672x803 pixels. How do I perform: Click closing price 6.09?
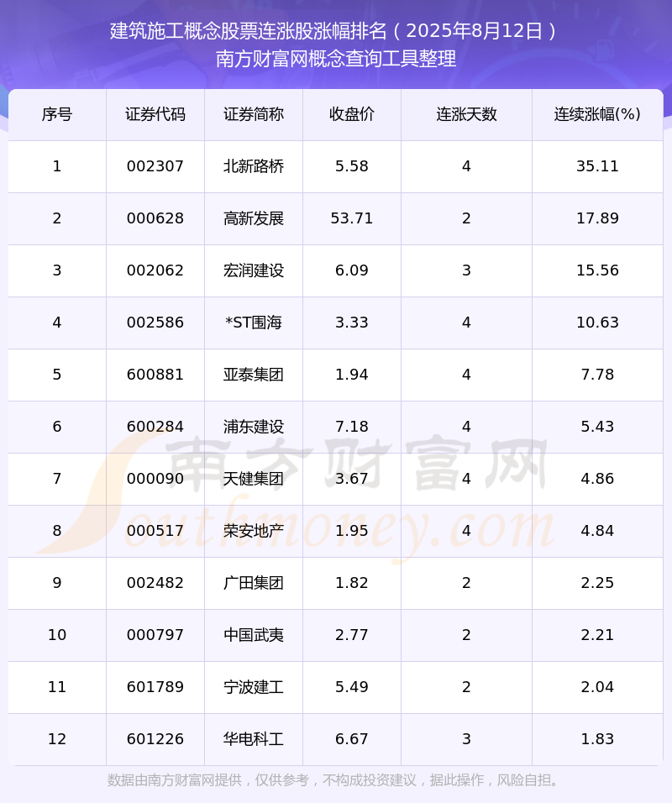(352, 270)
